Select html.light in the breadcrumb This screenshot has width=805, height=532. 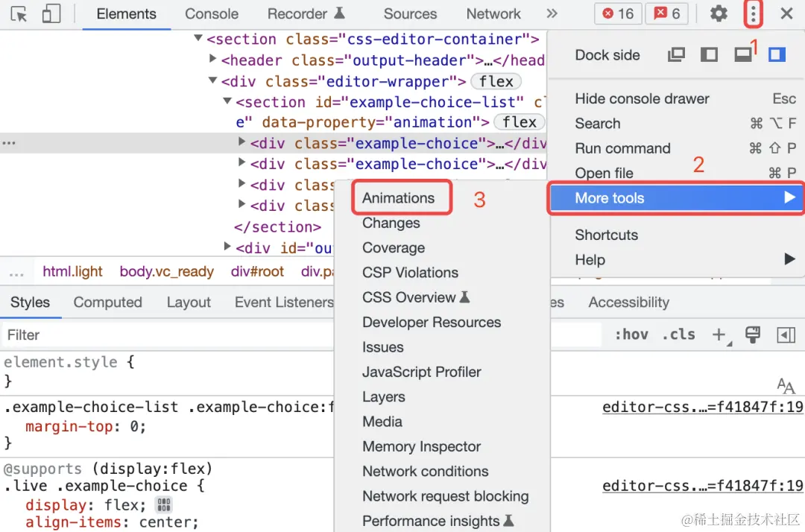click(x=72, y=271)
